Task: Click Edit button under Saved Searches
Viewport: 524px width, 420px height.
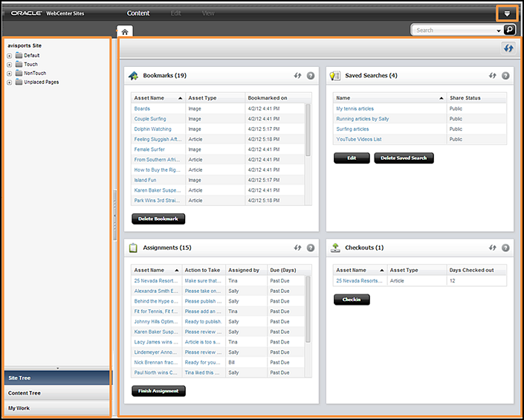Action: (352, 158)
